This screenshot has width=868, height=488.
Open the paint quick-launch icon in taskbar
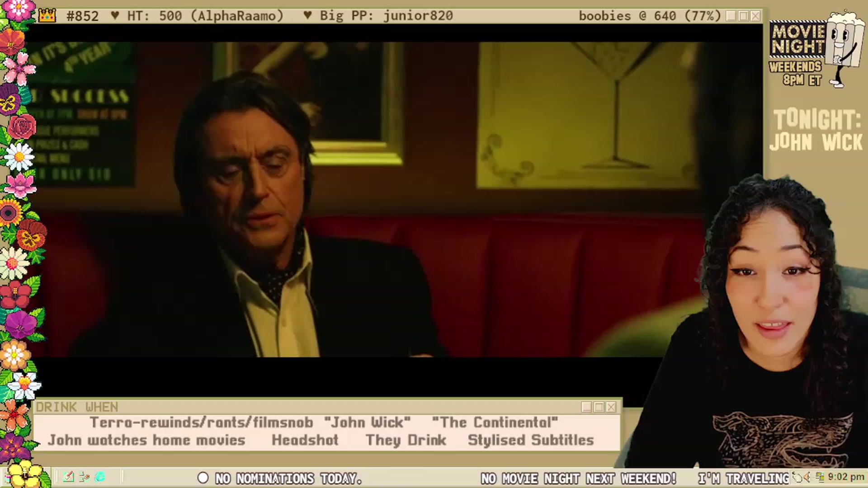69,477
